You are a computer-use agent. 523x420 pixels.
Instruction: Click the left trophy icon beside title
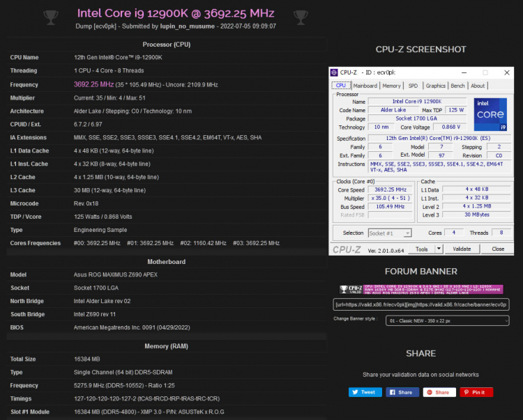point(50,15)
